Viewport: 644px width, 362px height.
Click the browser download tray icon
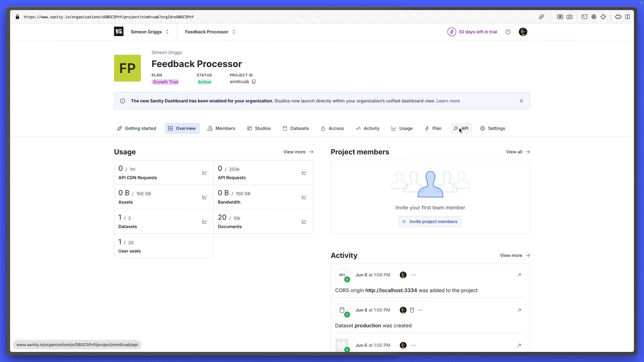[x=560, y=17]
